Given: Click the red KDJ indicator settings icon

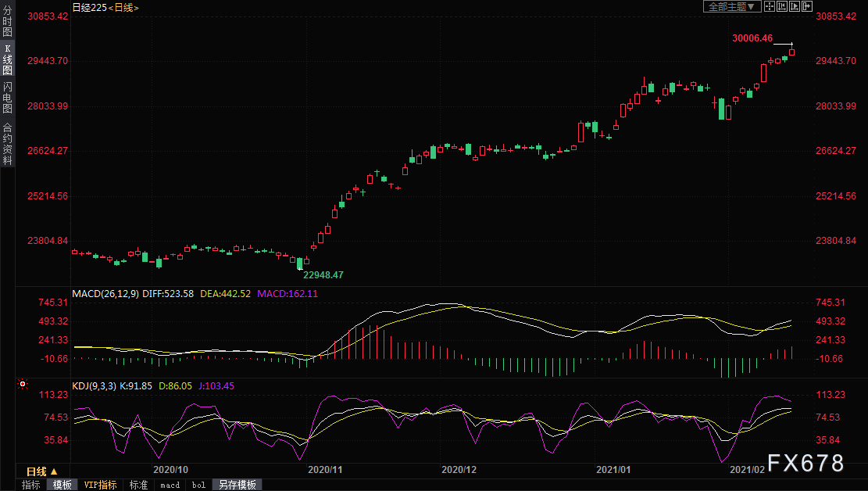Looking at the screenshot, I should pyautogui.click(x=23, y=383).
